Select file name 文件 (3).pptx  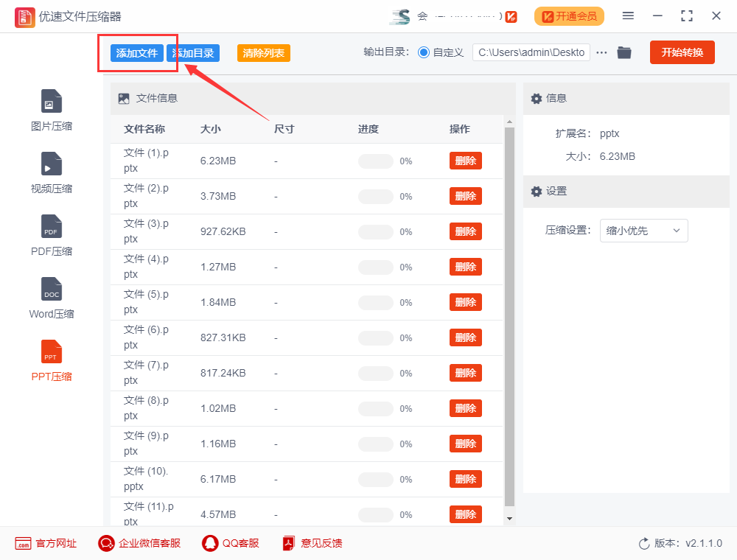click(x=146, y=231)
